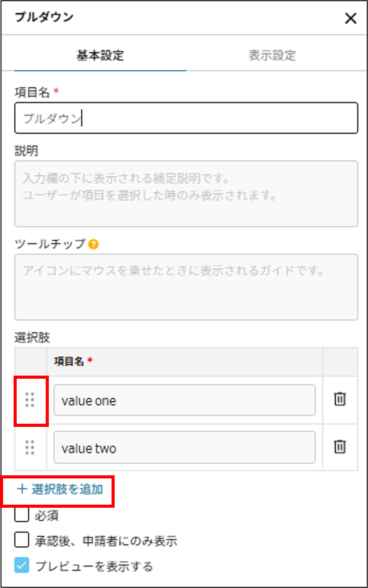368x588 pixels.
Task: Click the plus icon in 選択肢を追加
Action: 22,489
